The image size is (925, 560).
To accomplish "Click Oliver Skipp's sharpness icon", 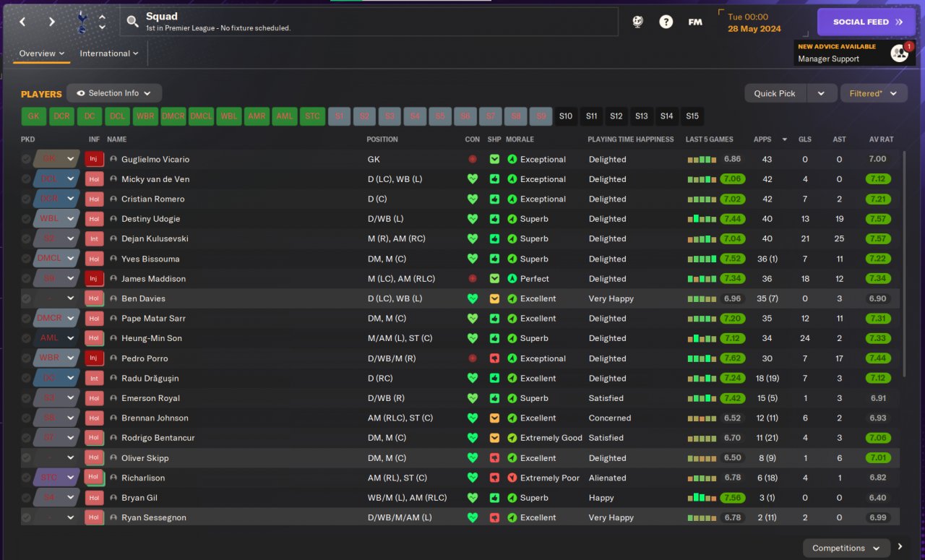I will 494,458.
